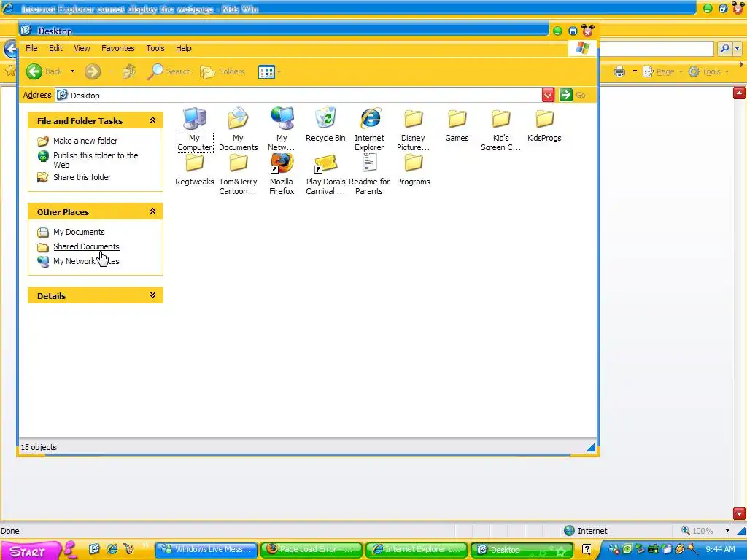
Task: Switch to Internet Explorer taskbar button
Action: tap(417, 550)
